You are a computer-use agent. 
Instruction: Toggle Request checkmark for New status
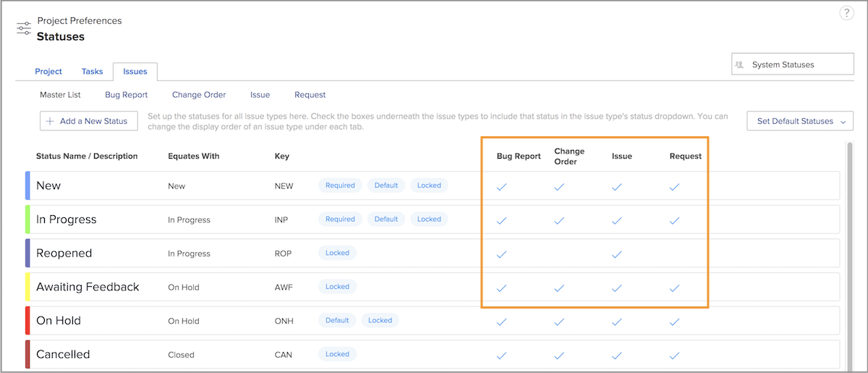[x=674, y=186]
